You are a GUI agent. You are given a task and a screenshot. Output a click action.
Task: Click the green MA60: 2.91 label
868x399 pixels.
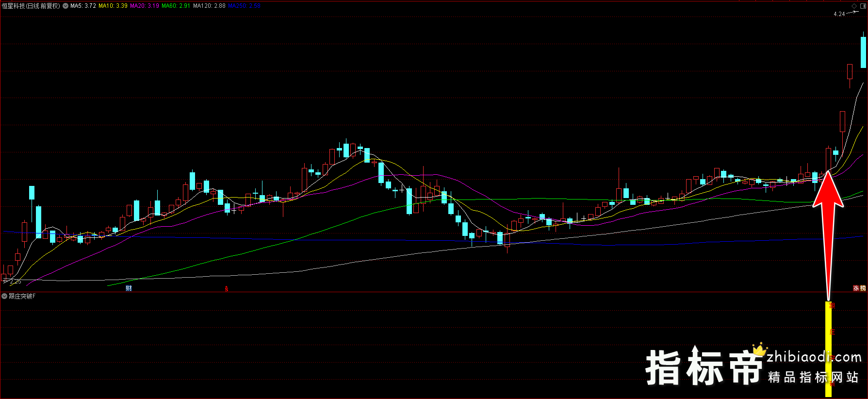tap(176, 6)
